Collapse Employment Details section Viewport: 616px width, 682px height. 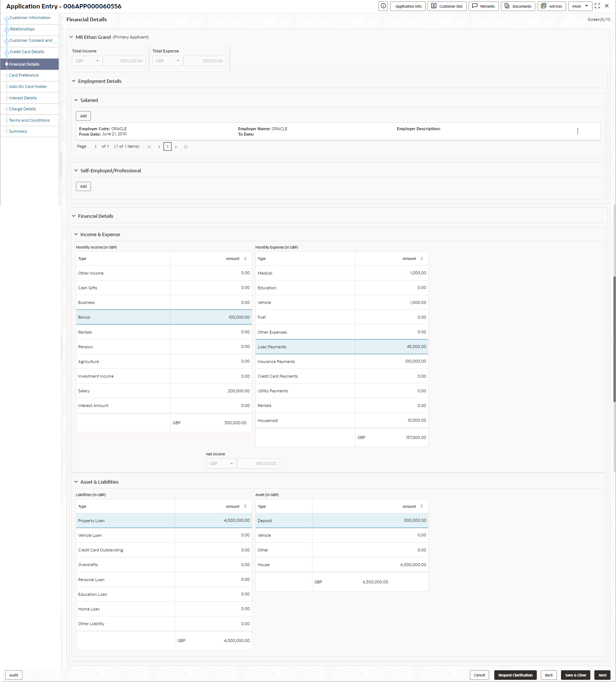[74, 81]
